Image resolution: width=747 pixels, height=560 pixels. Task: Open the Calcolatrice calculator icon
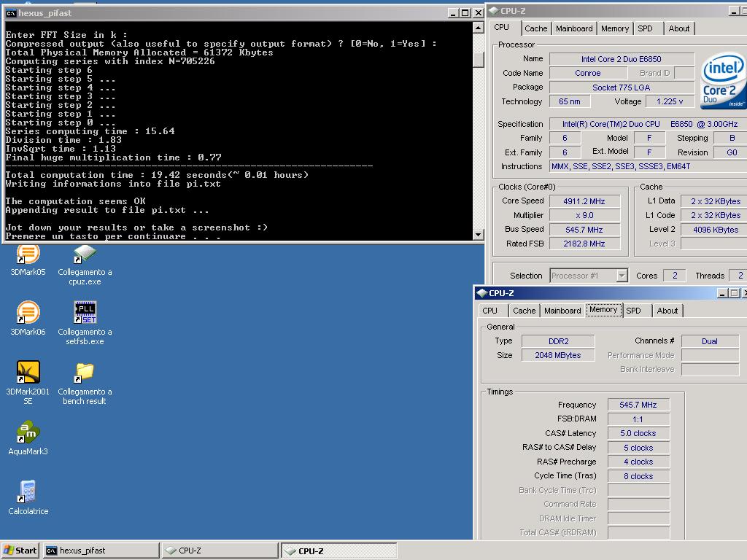pyautogui.click(x=28, y=497)
